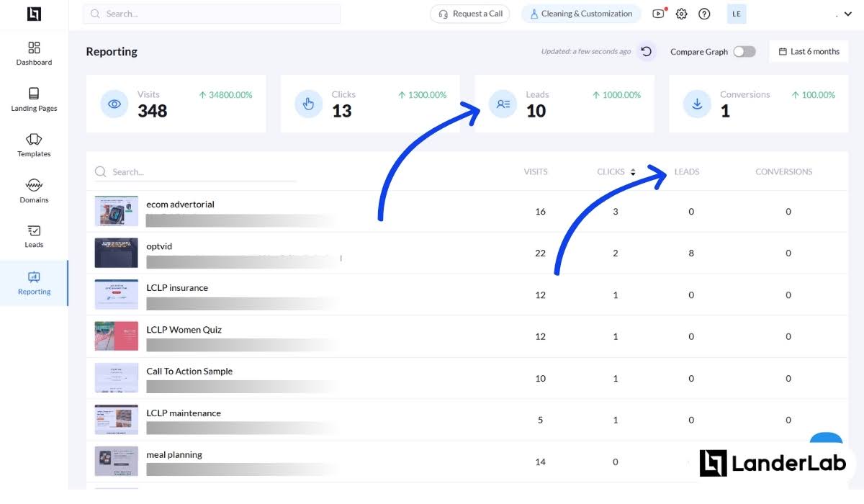The image size is (864, 504).
Task: Open the ecom advertorial thumbnail
Action: (x=116, y=211)
